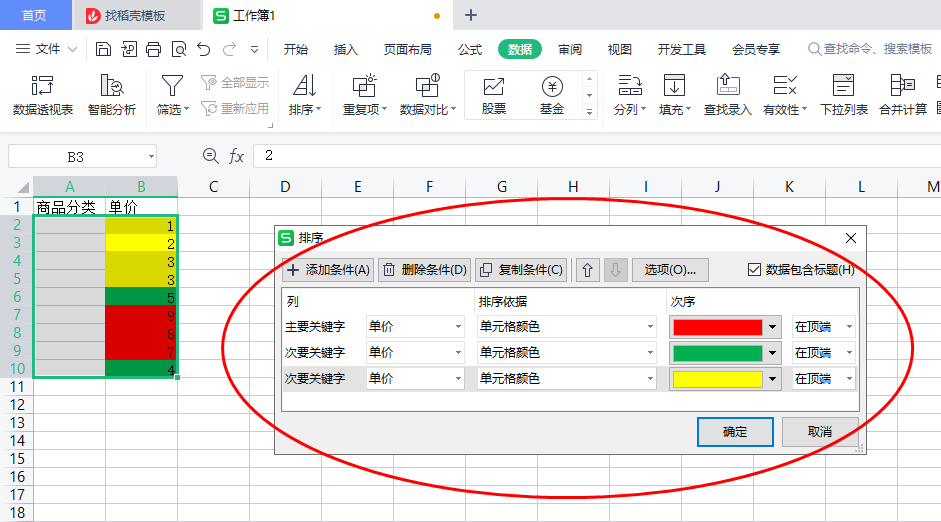
Task: Switch to the 页面布局 ribbon tab
Action: coord(408,49)
